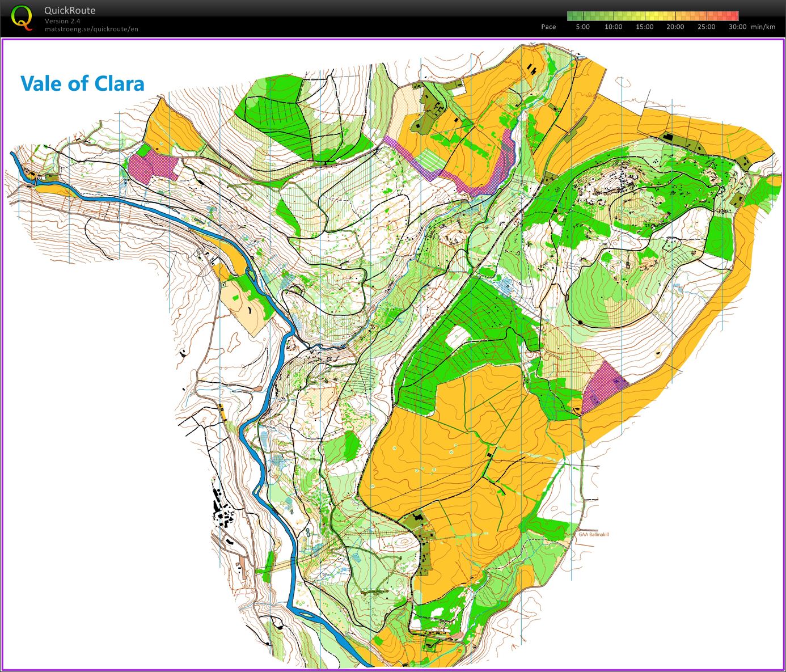Click the '5:00' pace scale value
Screen dimensions: 786x672
point(582,27)
